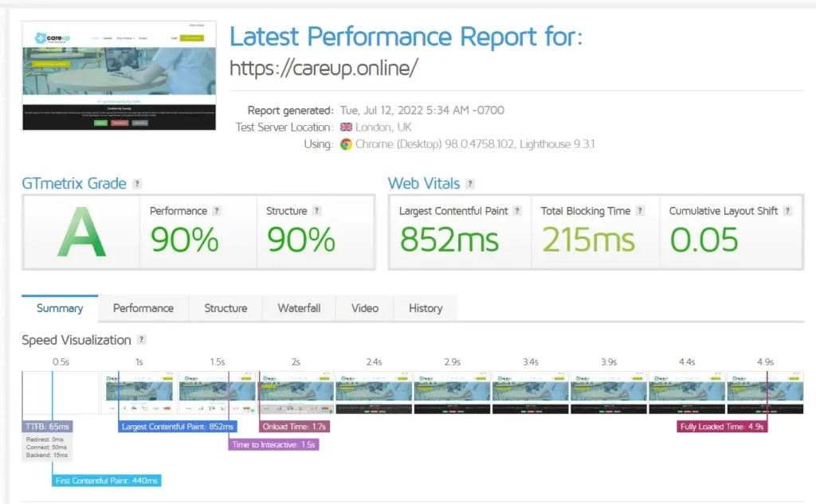The width and height of the screenshot is (816, 504).
Task: Click the https://careup.online/ URL link
Action: (324, 68)
